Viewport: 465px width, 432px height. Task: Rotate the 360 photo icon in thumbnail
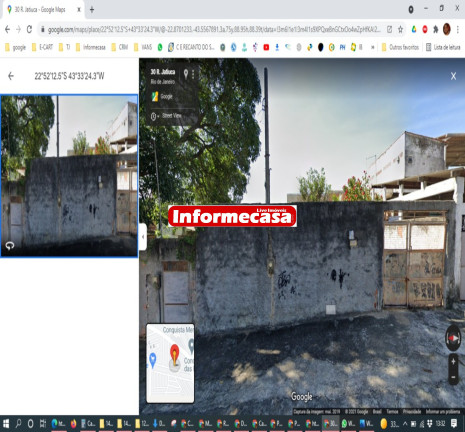click(10, 246)
